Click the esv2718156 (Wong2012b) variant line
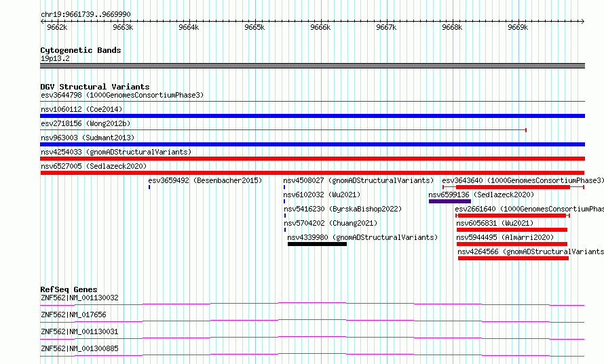The image size is (604, 364). point(283,130)
